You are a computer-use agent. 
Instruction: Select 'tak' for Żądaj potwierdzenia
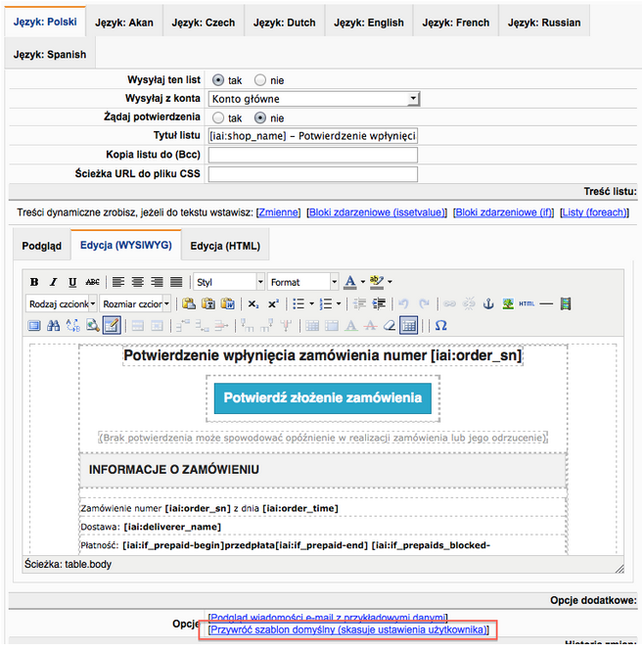[x=218, y=117]
